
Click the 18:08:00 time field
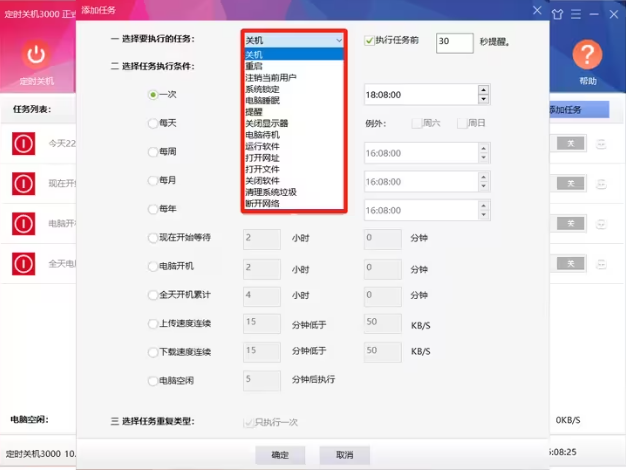coord(421,95)
